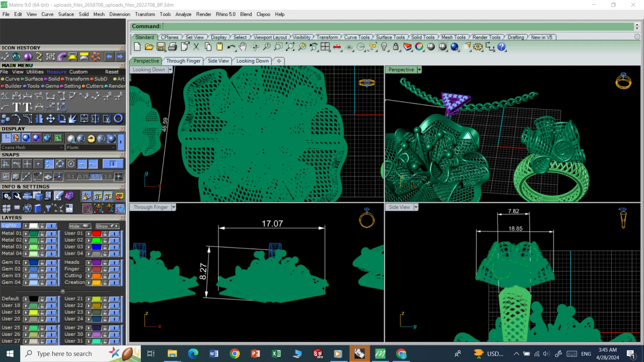Open the Side View viewport dropdown arrow
This screenshot has height=362, width=644.
click(416, 207)
